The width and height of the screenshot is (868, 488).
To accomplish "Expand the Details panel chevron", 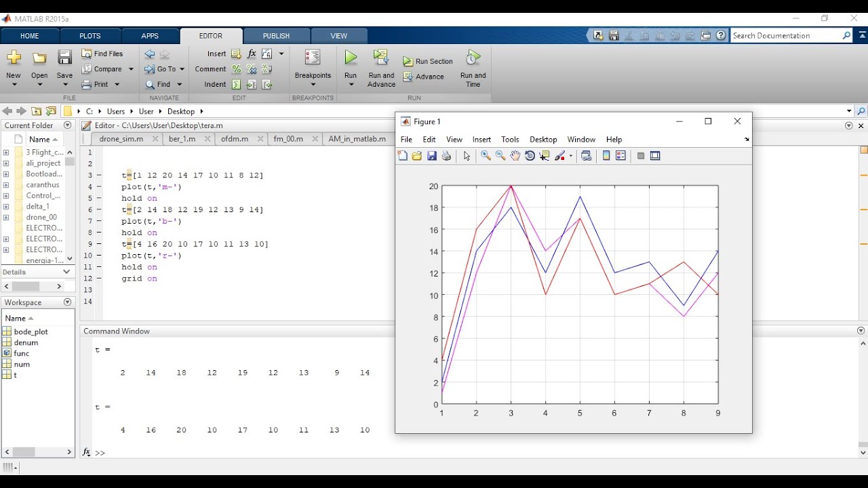I will (66, 272).
